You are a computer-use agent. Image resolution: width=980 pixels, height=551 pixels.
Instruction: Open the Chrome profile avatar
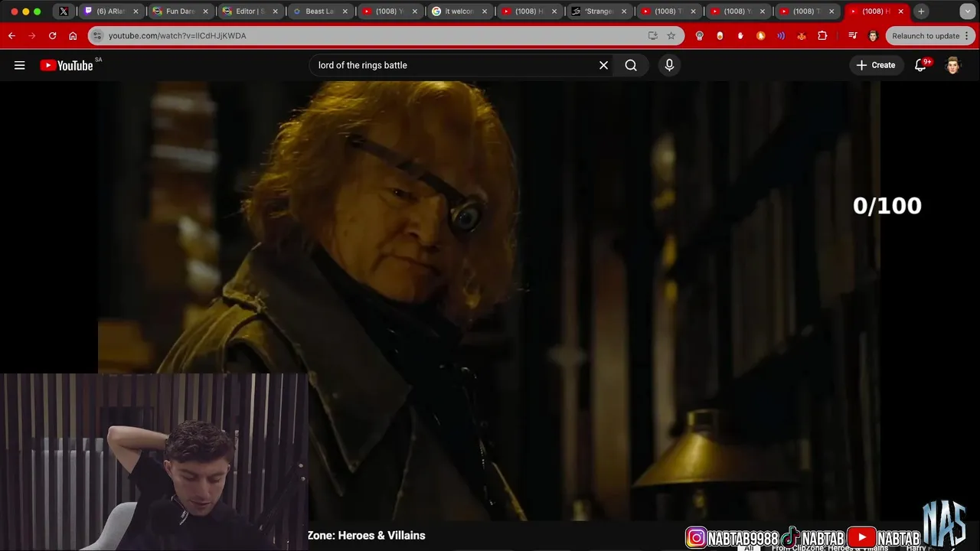tap(873, 36)
